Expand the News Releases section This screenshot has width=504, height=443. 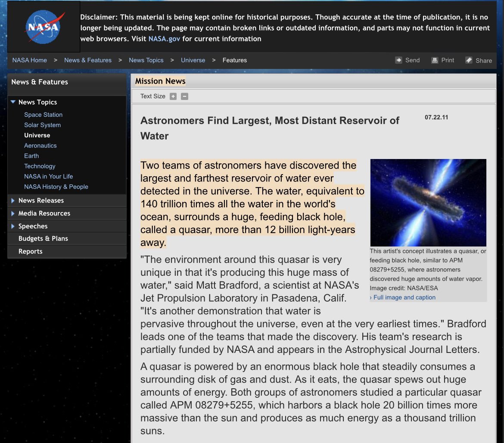point(13,201)
